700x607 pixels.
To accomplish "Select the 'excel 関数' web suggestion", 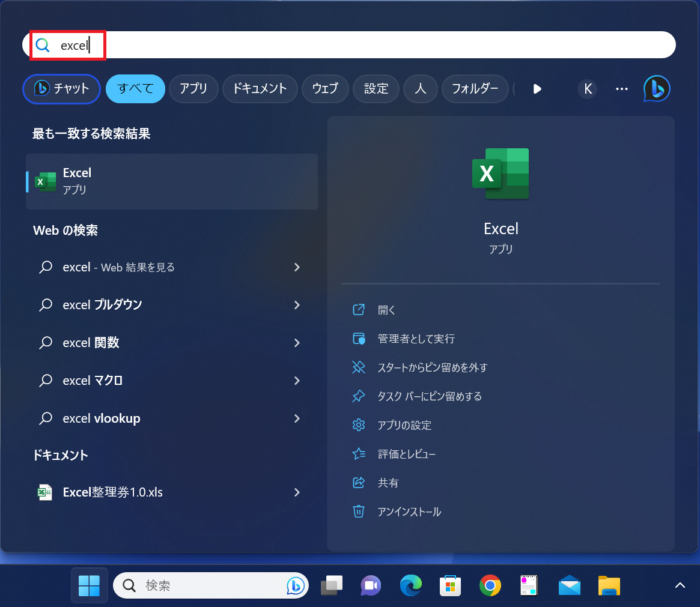I will pos(172,342).
